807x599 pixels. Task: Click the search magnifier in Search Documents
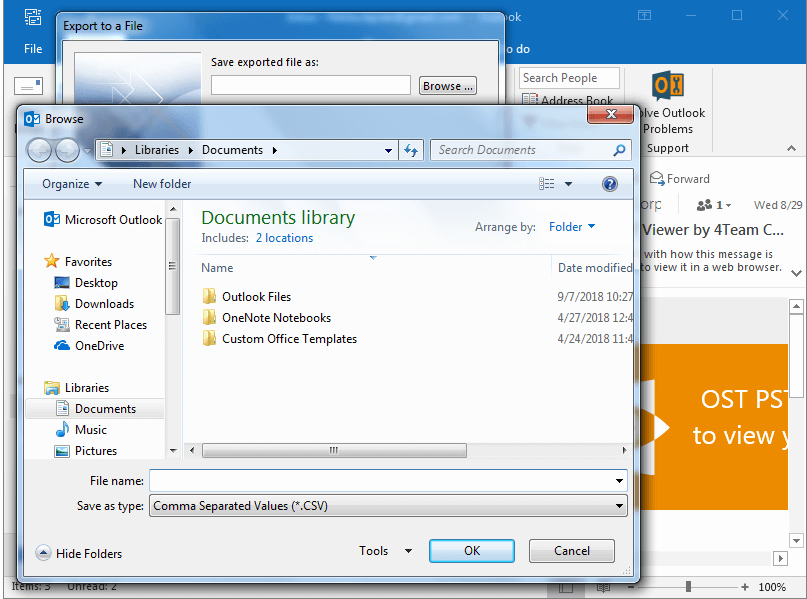621,149
